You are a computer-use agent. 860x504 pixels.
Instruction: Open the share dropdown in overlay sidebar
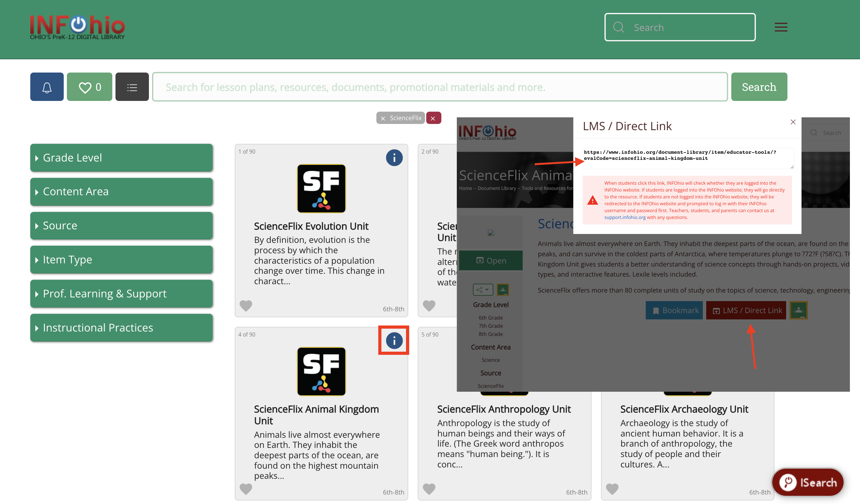483,290
